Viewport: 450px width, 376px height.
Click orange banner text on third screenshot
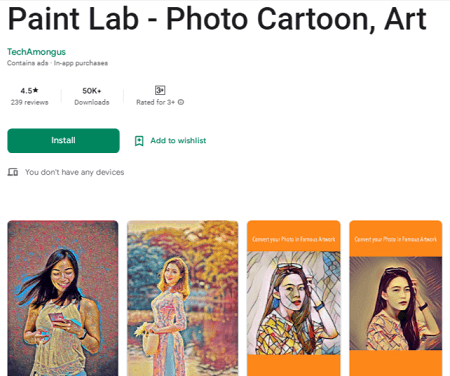[294, 239]
